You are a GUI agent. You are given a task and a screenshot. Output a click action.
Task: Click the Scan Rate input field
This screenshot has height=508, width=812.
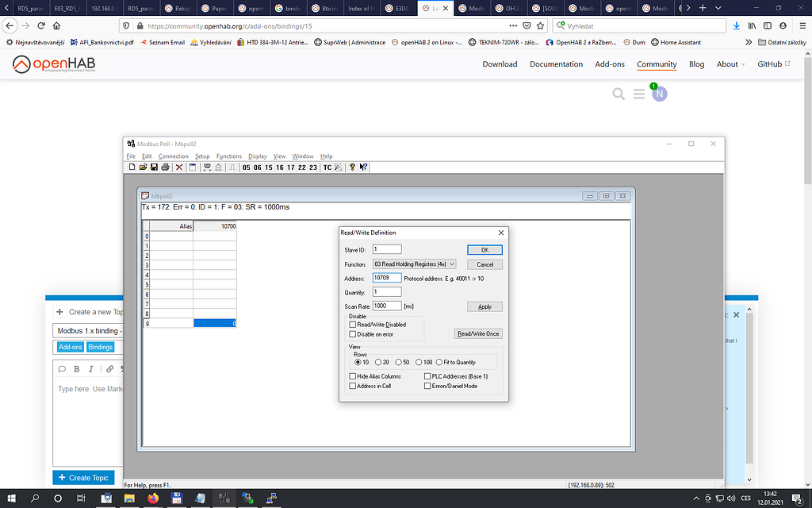pyautogui.click(x=386, y=306)
